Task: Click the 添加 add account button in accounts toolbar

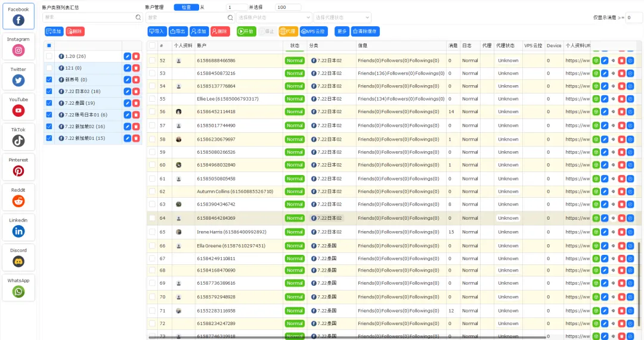Action: point(199,31)
